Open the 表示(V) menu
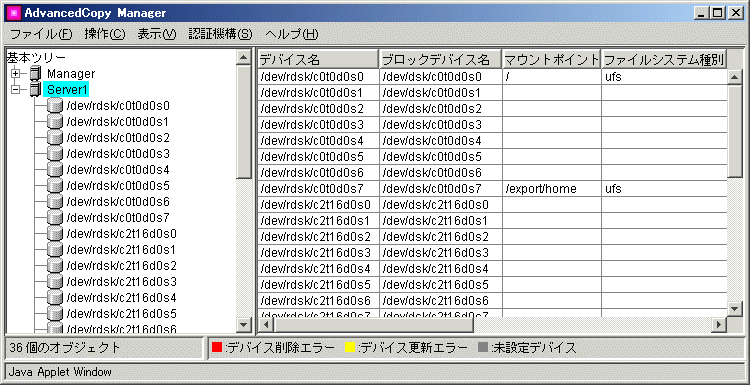This screenshot has height=385, width=751. pyautogui.click(x=157, y=34)
